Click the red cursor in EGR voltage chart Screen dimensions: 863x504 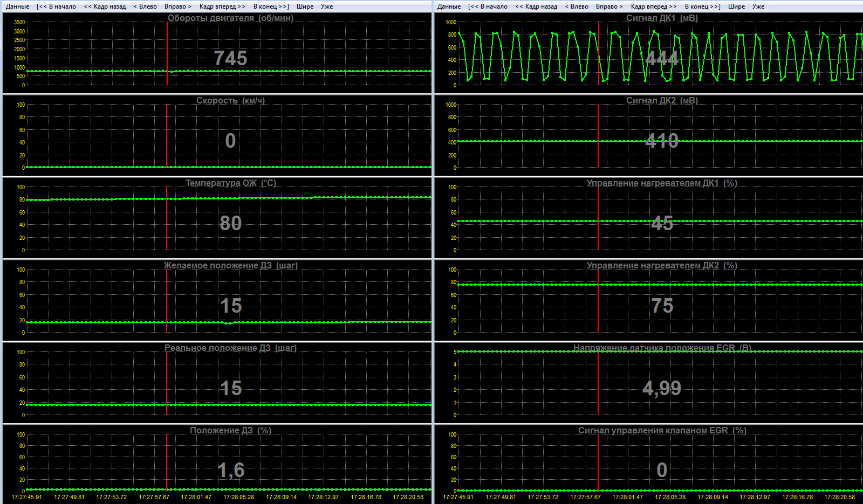[598, 383]
